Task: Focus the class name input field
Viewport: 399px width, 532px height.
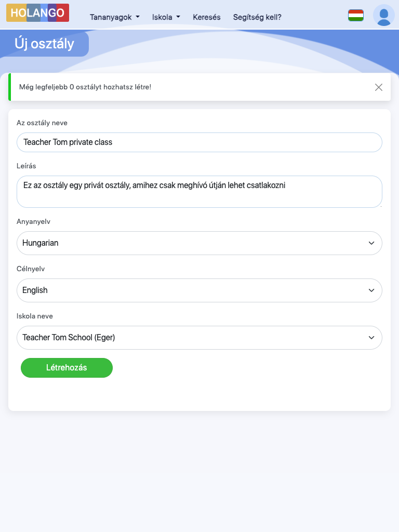Action: (x=199, y=142)
